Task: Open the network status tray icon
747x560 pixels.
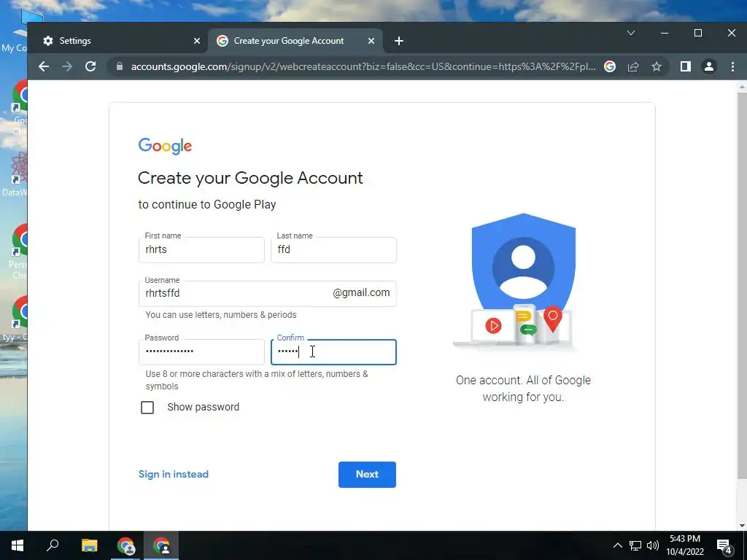Action: click(635, 545)
